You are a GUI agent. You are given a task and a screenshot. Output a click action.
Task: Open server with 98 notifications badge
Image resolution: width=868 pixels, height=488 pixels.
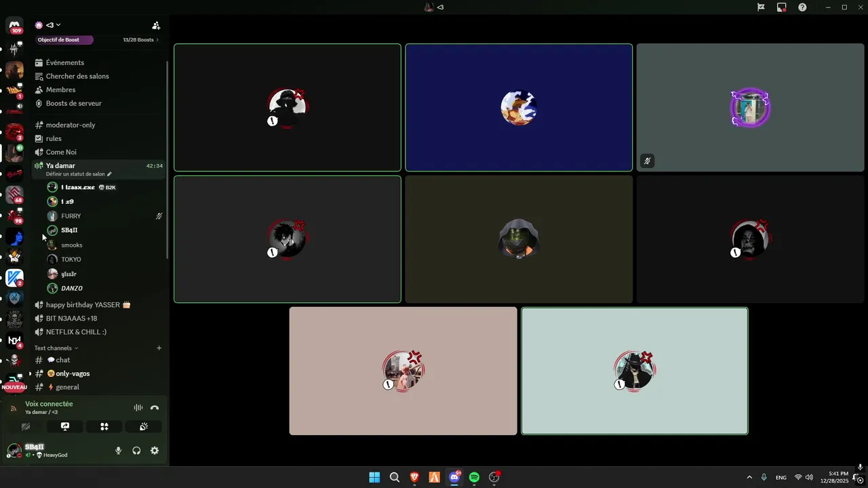14,216
